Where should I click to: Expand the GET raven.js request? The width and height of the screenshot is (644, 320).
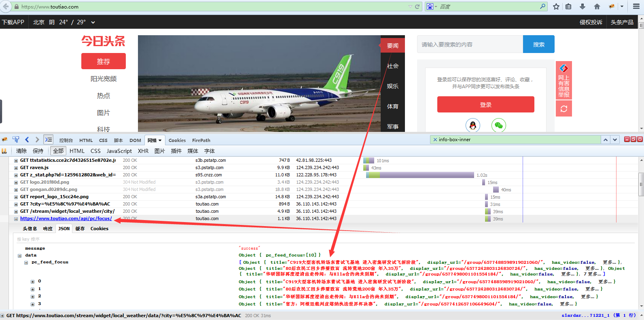[16, 168]
